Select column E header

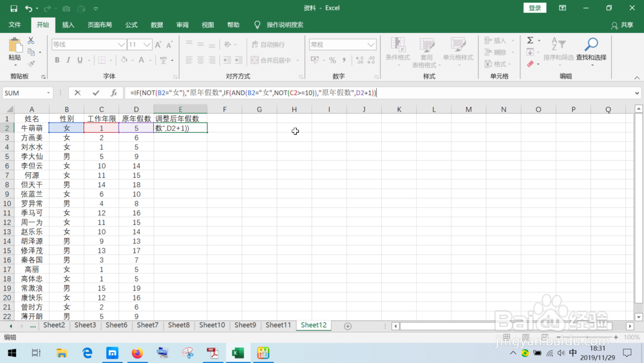click(x=180, y=110)
